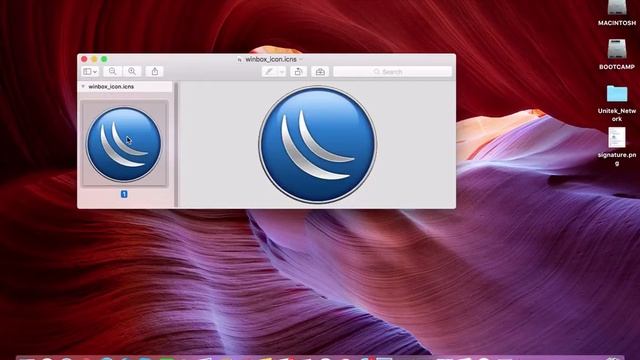The image size is (640, 360).
Task: Select the Highlight pen tool
Action: click(x=269, y=71)
